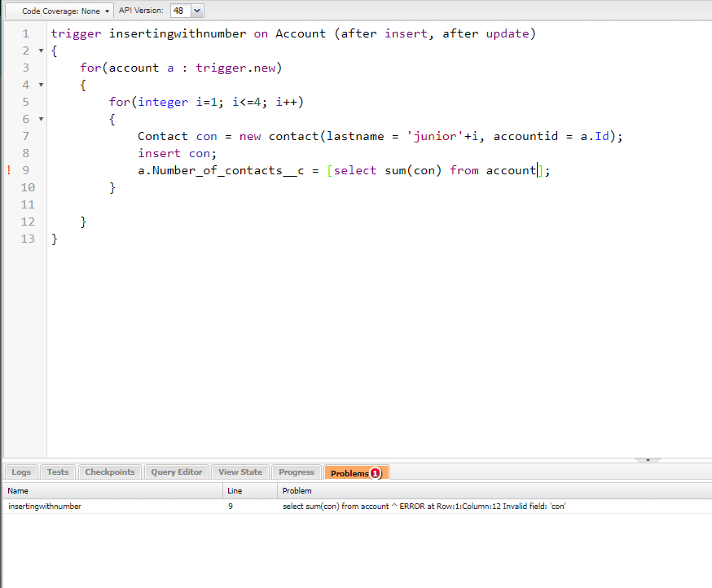
Task: Sort problems by the Line column header
Action: (235, 491)
